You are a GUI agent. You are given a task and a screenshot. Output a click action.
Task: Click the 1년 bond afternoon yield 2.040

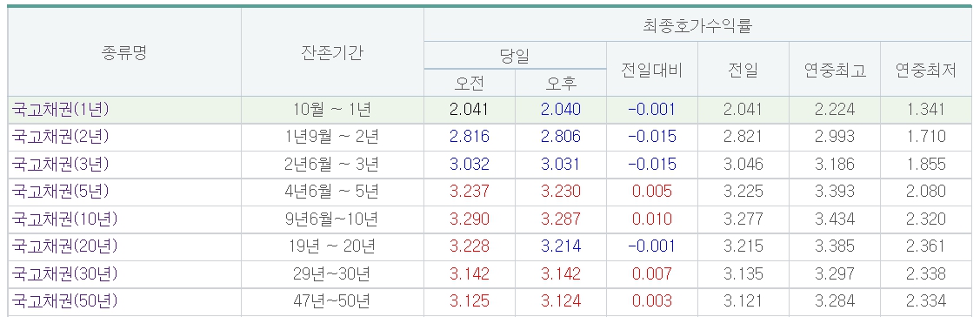click(561, 109)
